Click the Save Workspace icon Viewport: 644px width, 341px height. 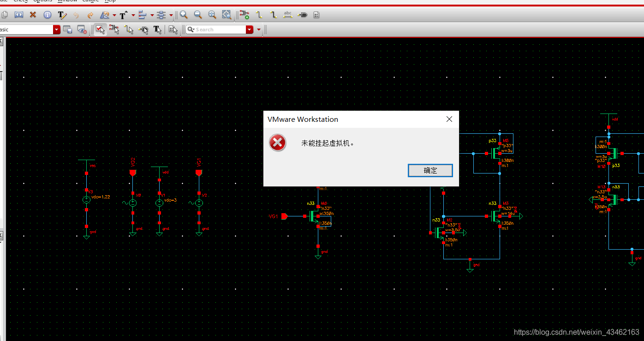pyautogui.click(x=68, y=30)
